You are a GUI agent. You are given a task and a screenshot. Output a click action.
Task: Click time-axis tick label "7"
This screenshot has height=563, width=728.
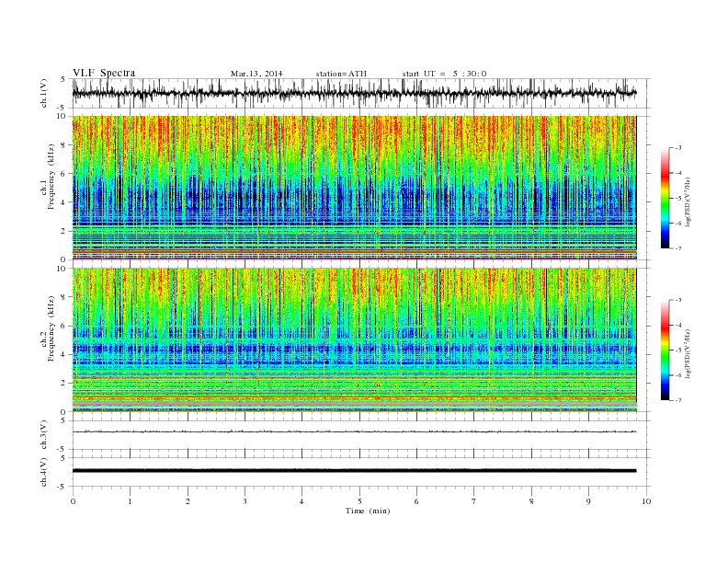pos(474,501)
